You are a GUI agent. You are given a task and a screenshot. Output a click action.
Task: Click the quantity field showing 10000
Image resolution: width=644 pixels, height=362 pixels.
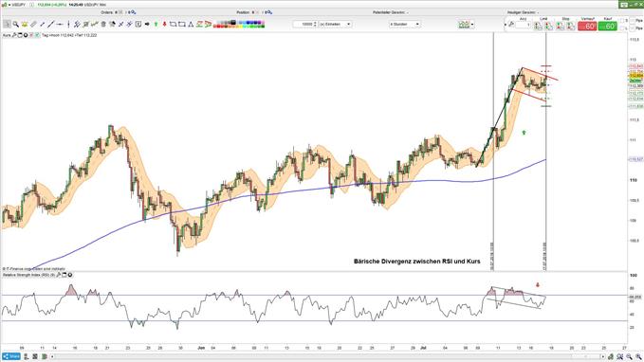304,25
